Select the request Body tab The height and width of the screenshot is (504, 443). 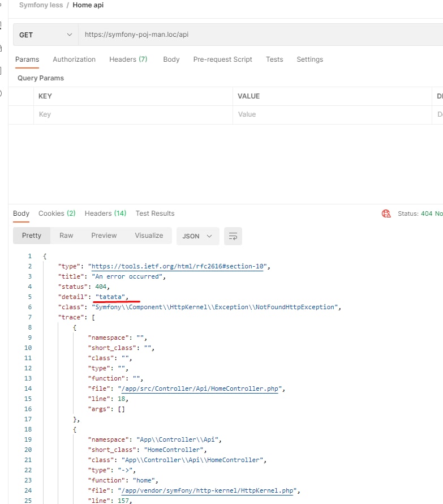(171, 59)
